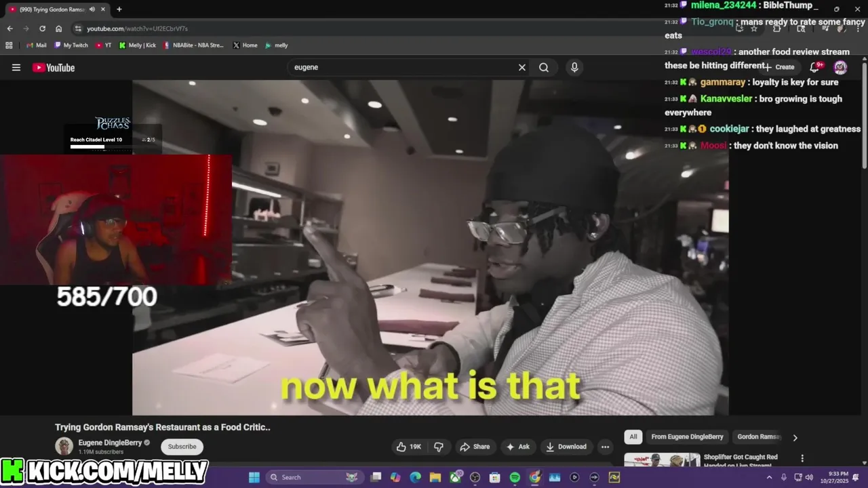Viewport: 868px width, 488px height.
Task: Open the browser three-dot menu
Action: tap(856, 28)
